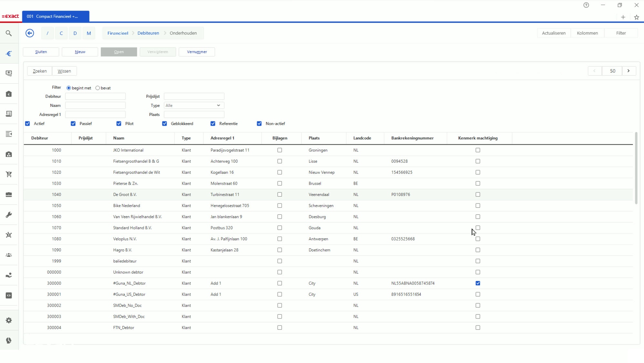The height and width of the screenshot is (363, 644).
Task: Click Nieuw to create a debtor
Action: coord(80,52)
